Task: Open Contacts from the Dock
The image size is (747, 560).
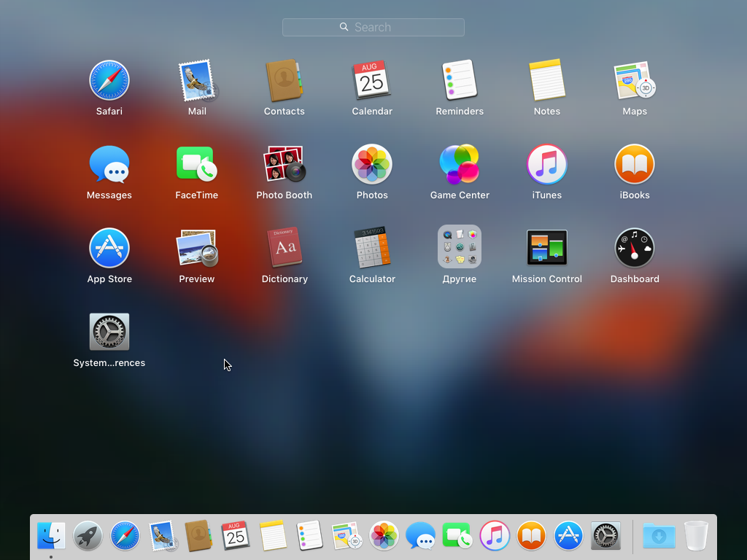Action: click(198, 536)
